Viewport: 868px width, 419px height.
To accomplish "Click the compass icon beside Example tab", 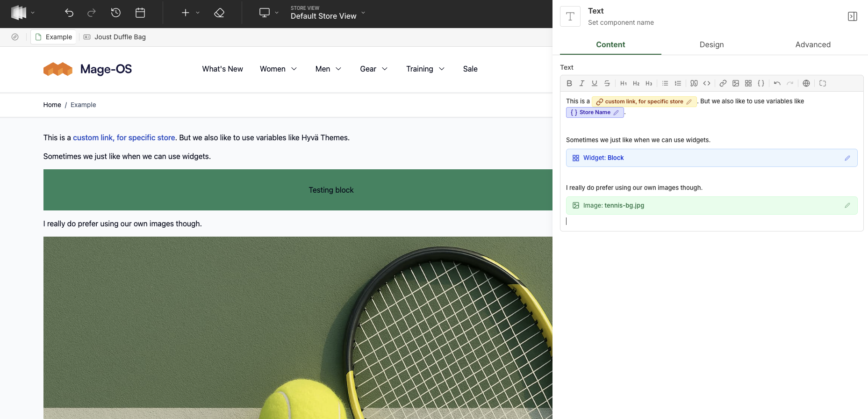I will pyautogui.click(x=15, y=37).
